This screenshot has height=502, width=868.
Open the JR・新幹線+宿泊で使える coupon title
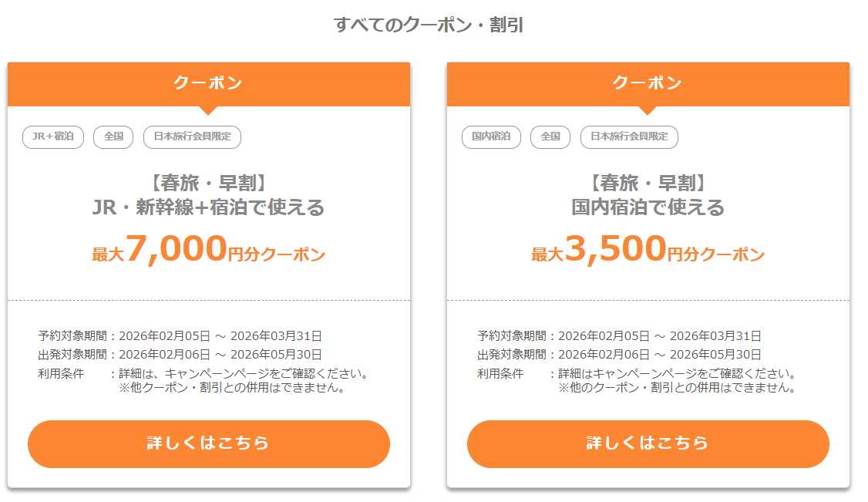208,207
